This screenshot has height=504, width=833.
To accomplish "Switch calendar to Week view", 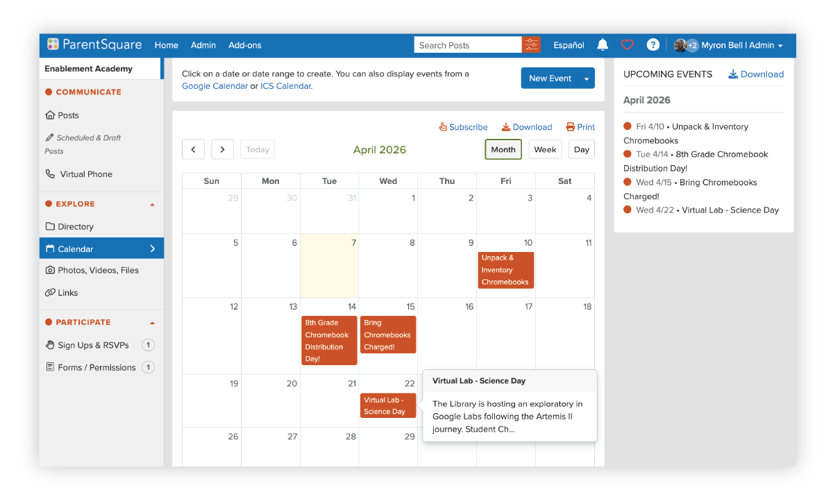I will [x=545, y=149].
